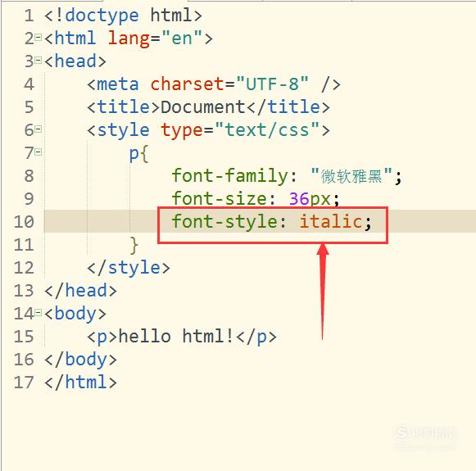This screenshot has height=471, width=476.
Task: Click the italic value
Action: coord(331,221)
